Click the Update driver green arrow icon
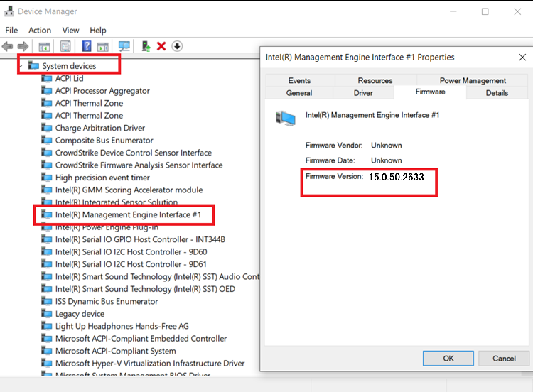Image resolution: width=533 pixels, height=392 pixels. [x=146, y=47]
